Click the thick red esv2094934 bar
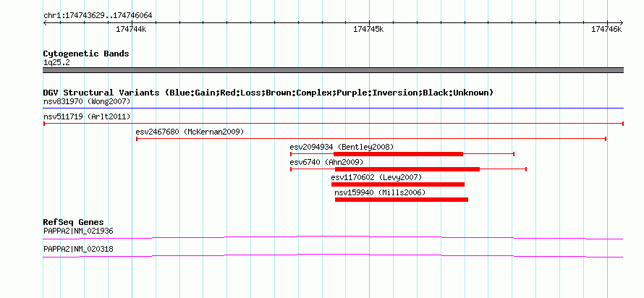This screenshot has width=644, height=298. 398,154
